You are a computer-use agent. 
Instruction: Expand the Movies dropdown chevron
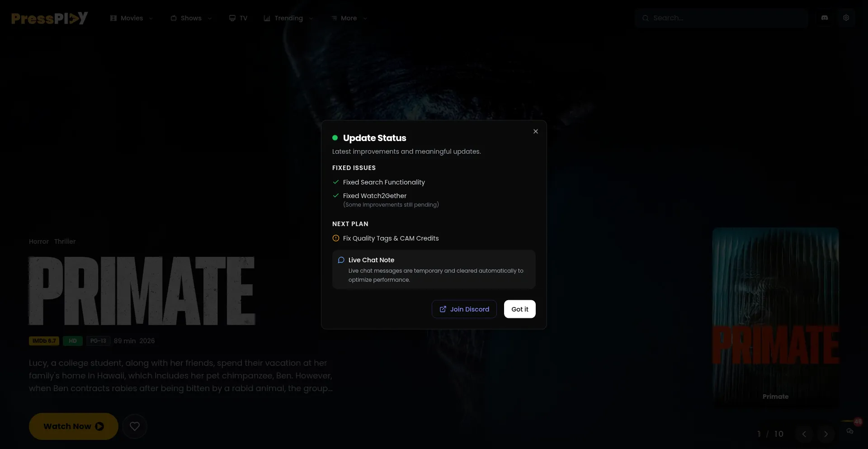(x=151, y=19)
